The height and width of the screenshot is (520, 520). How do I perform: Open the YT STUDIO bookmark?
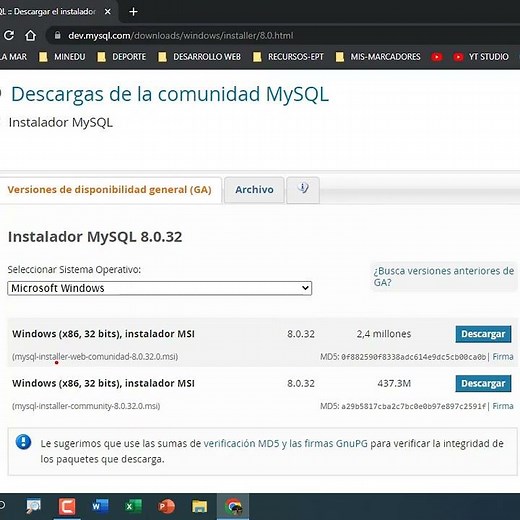pos(481,57)
